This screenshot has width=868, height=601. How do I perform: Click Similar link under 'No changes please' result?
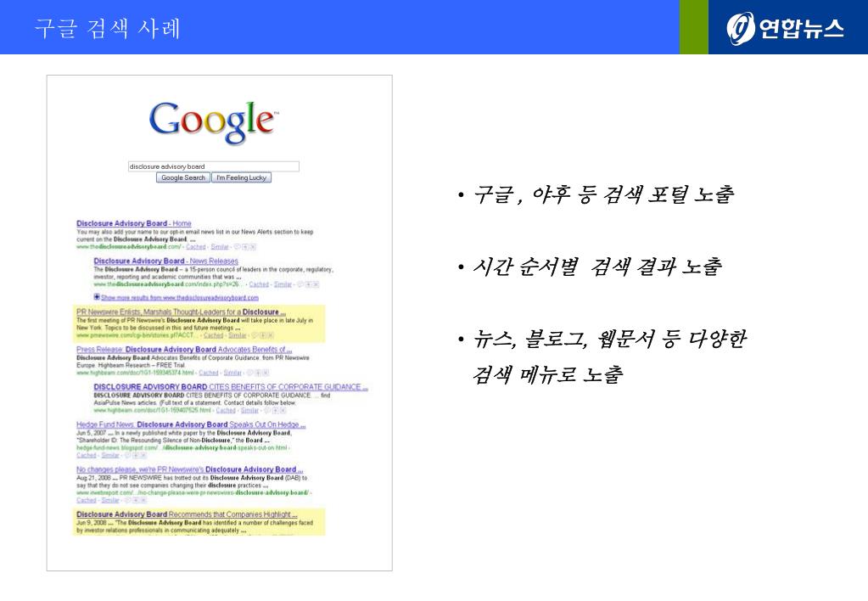pos(110,500)
